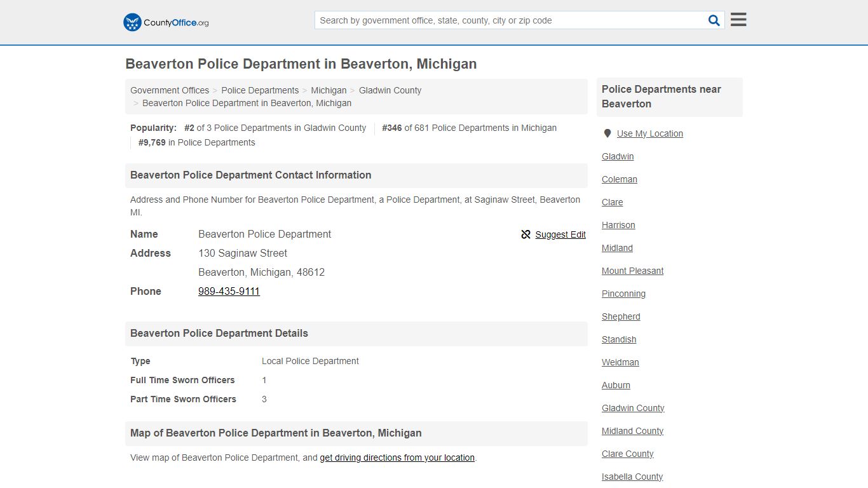Click the search magnifier icon
Viewport: 868px width, 488px height.
coord(714,20)
